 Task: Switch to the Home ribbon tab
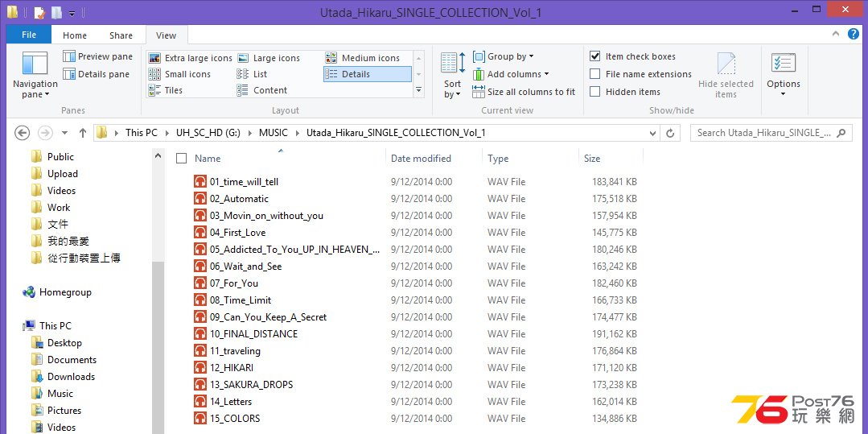75,35
